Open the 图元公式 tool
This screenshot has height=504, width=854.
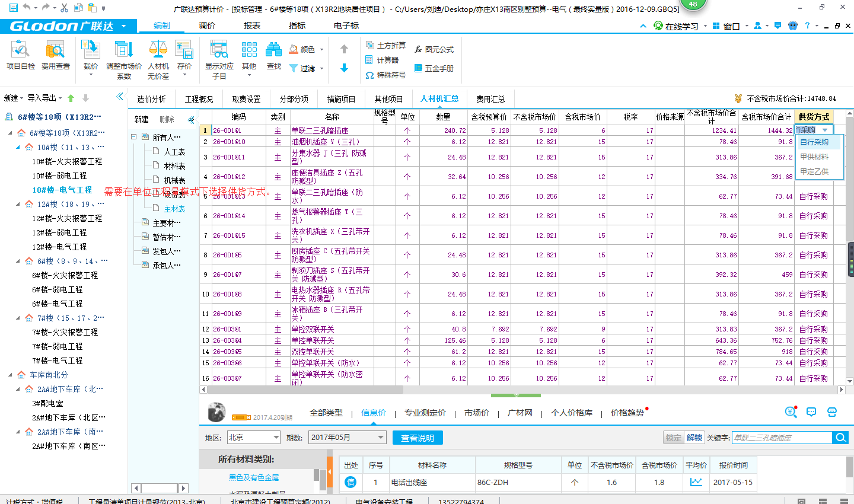pos(434,49)
